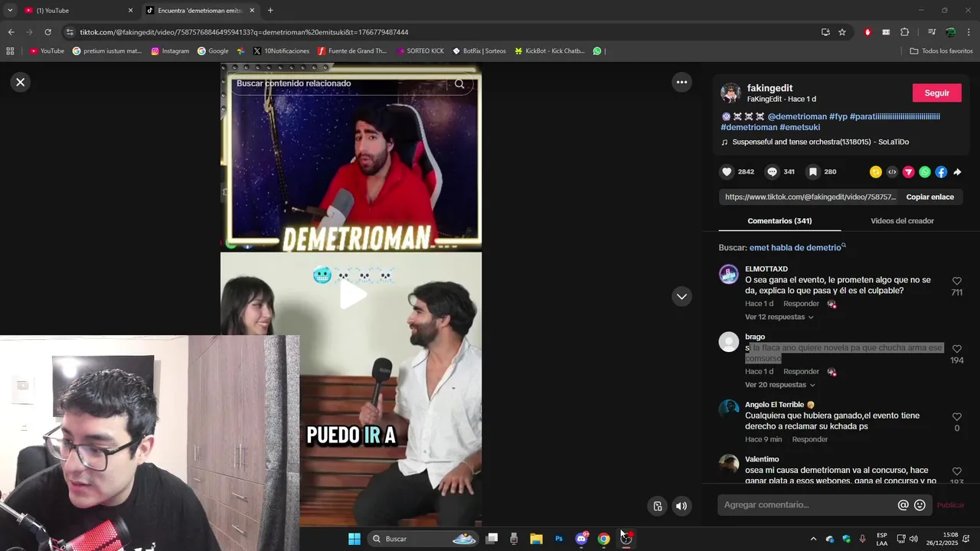The height and width of the screenshot is (551, 980).
Task: Insert mention with @ icon in comment box
Action: 903,505
